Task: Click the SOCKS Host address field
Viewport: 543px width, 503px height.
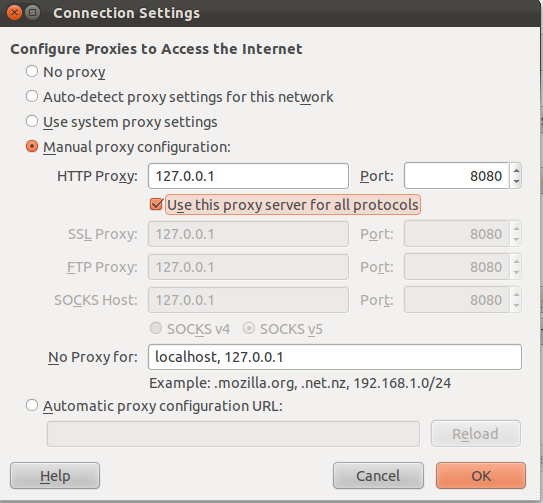Action: (248, 300)
